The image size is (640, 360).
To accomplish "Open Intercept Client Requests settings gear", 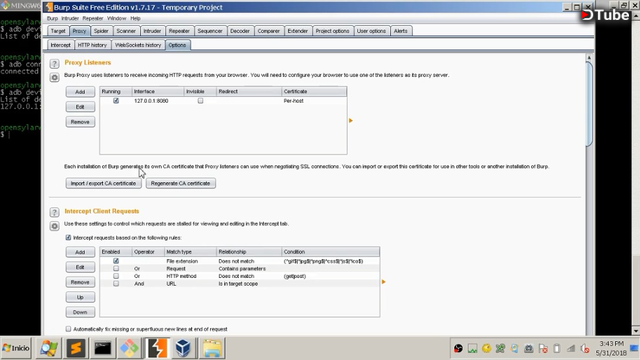I will [x=54, y=226].
